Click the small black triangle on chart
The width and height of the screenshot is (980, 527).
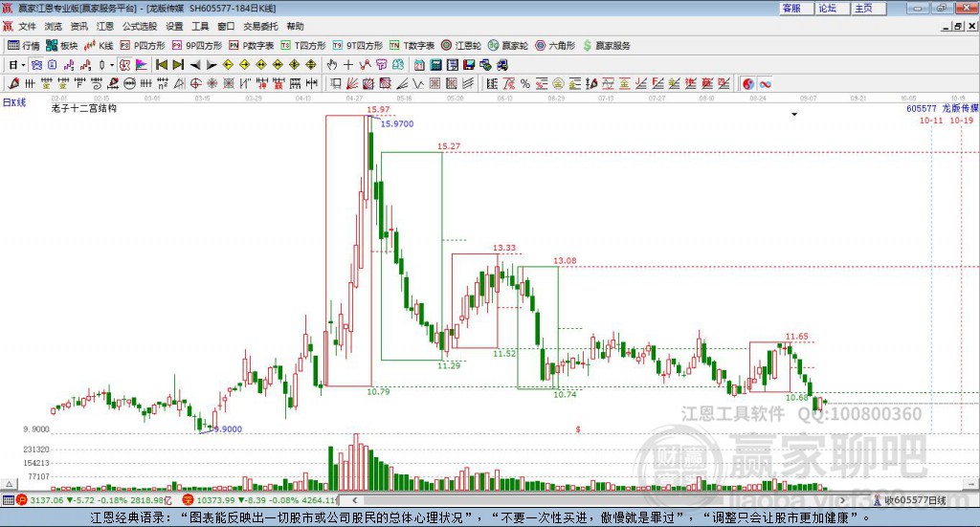tap(794, 114)
